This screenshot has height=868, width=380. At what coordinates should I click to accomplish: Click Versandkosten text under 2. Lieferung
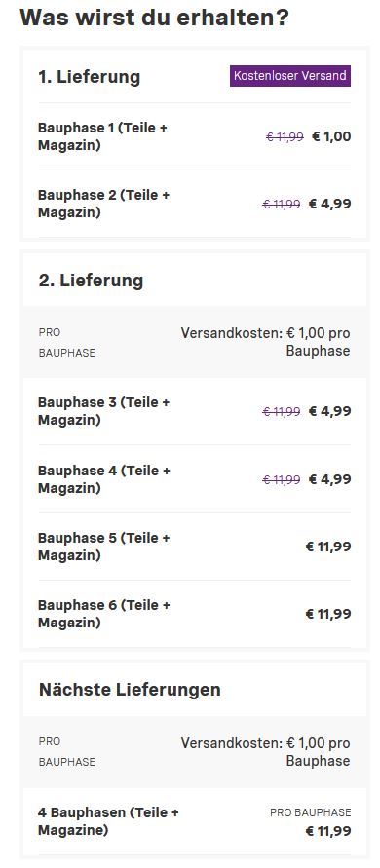265,342
